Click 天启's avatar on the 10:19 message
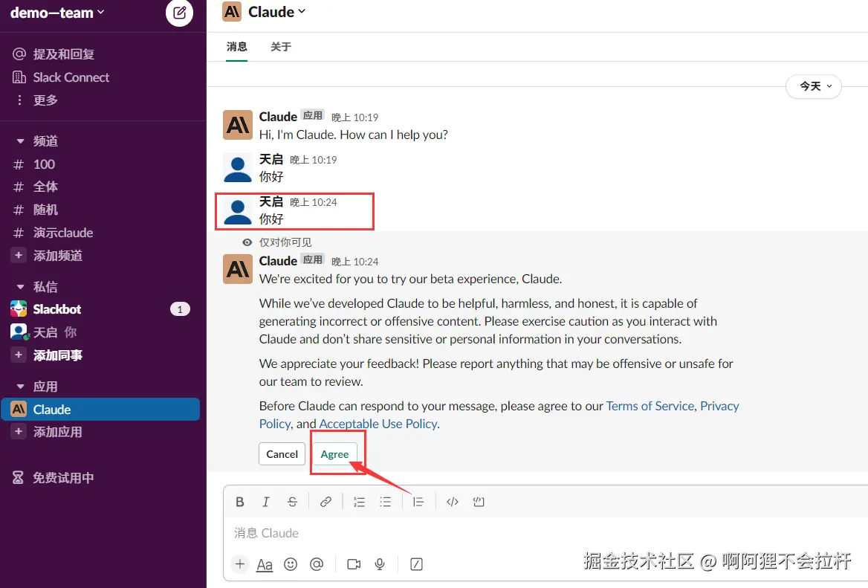This screenshot has width=868, height=588. pyautogui.click(x=238, y=168)
